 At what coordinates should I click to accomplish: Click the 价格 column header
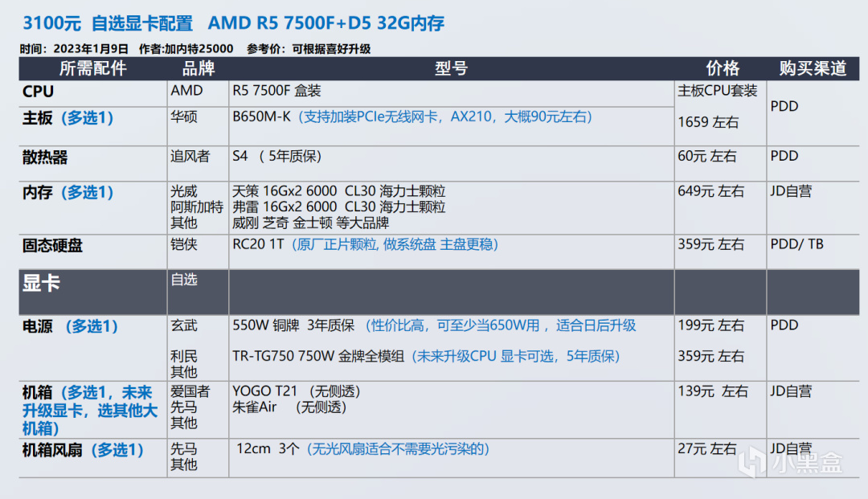[x=722, y=68]
